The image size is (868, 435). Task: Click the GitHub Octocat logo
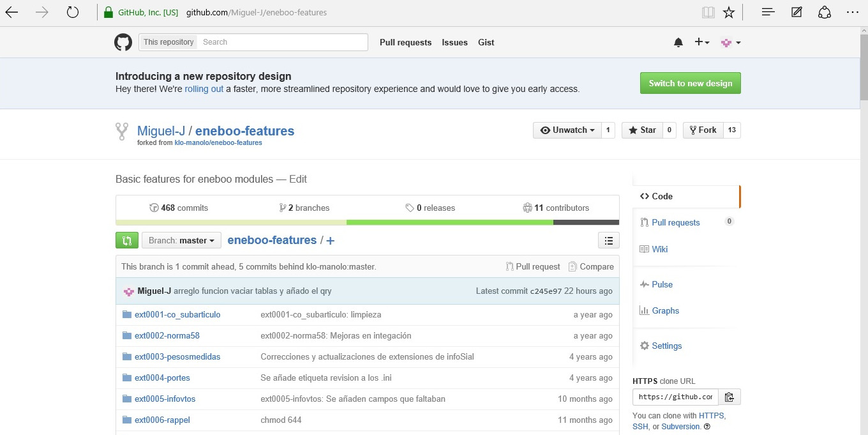(x=123, y=42)
